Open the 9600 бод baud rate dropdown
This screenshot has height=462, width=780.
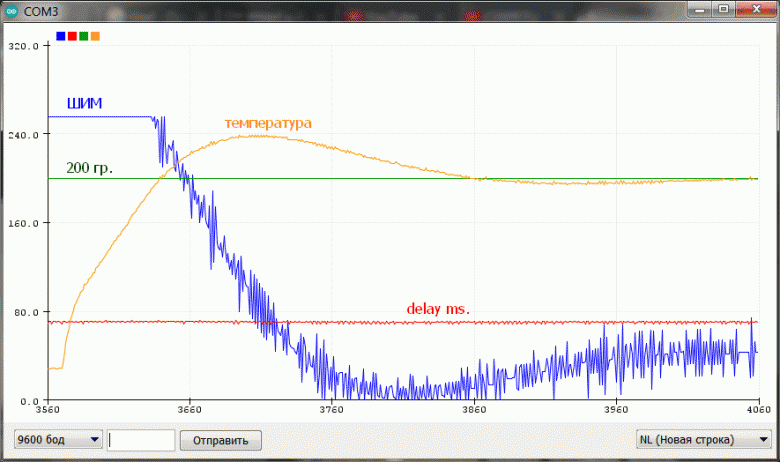(x=56, y=440)
